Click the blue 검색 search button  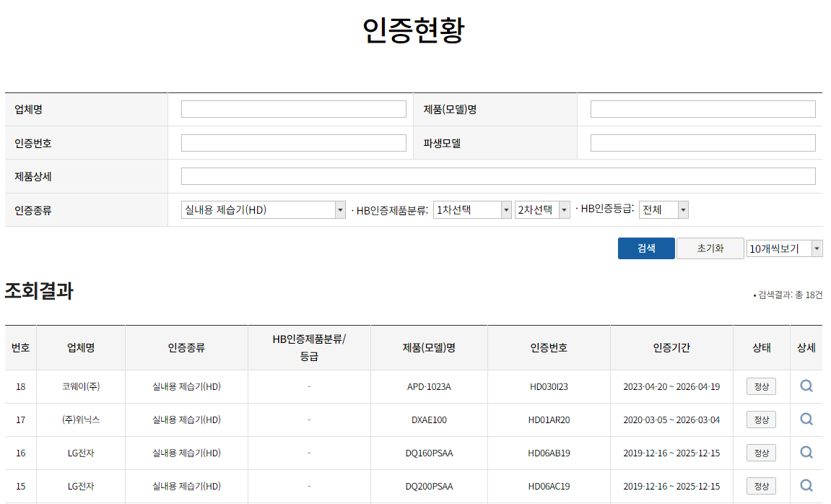click(645, 248)
